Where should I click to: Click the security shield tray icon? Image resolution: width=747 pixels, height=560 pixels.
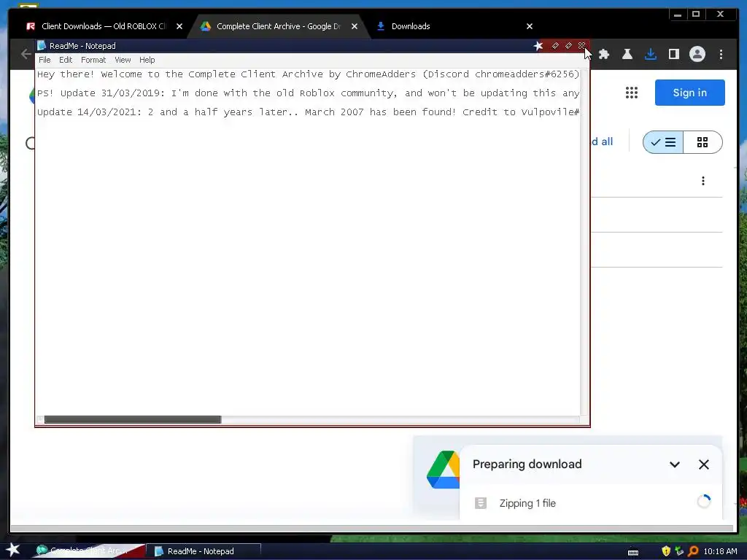pos(666,551)
